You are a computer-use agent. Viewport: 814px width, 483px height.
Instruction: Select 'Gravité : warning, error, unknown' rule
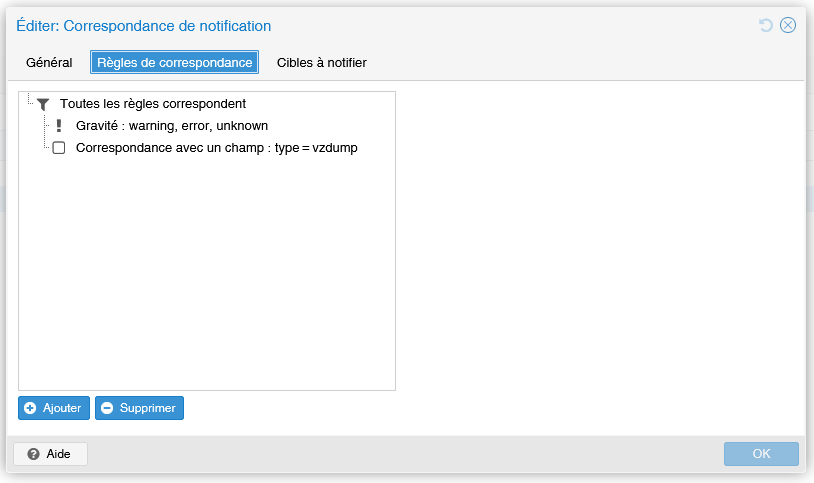(207, 126)
